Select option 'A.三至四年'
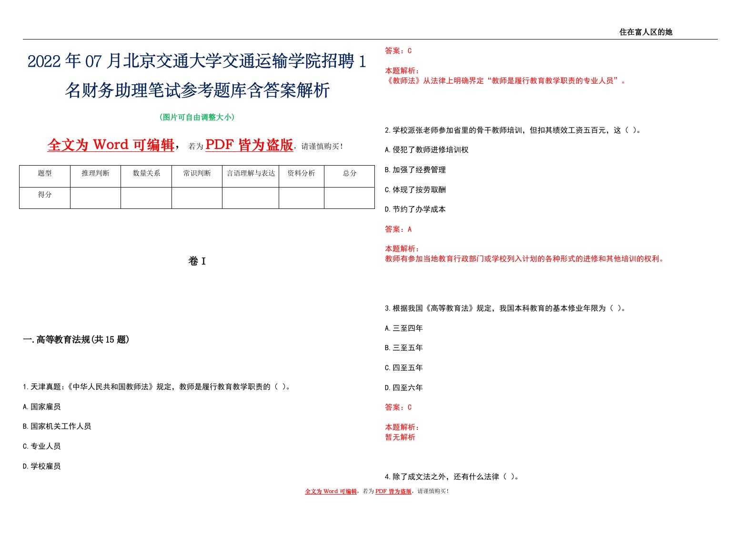This screenshot has height=534, width=756. (404, 328)
